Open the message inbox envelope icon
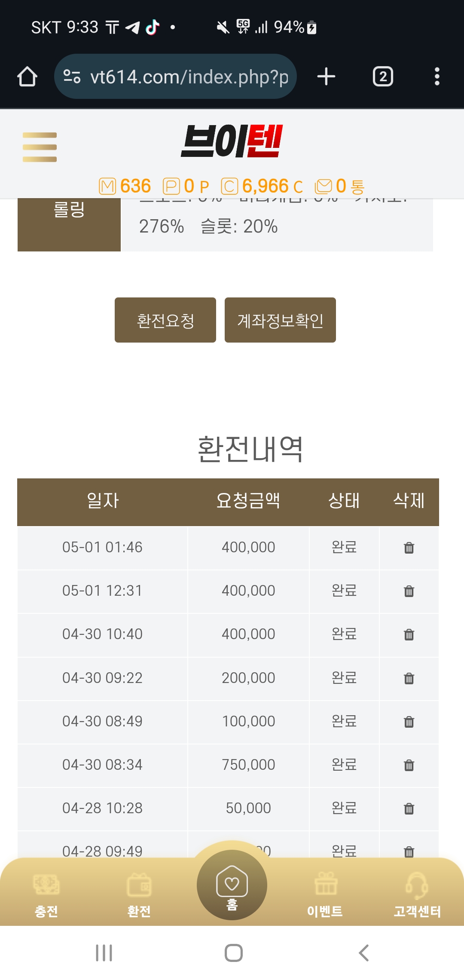The image size is (464, 980). click(323, 187)
